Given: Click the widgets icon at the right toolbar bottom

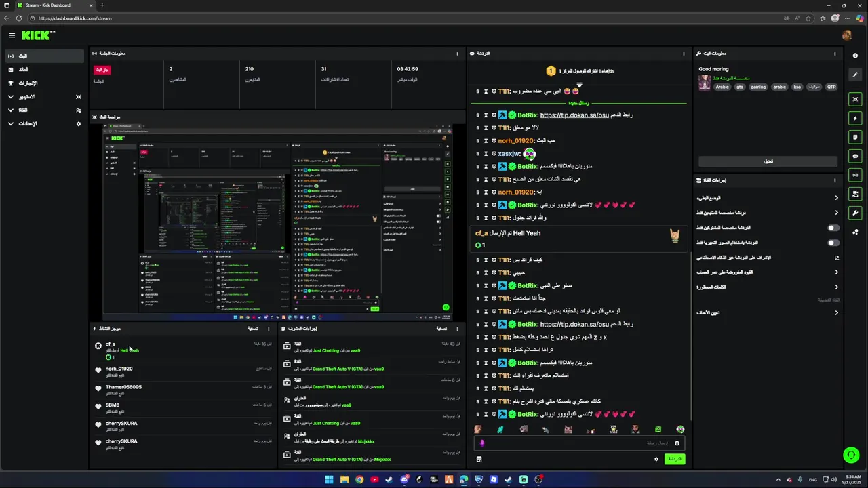Looking at the screenshot, I should tap(855, 232).
